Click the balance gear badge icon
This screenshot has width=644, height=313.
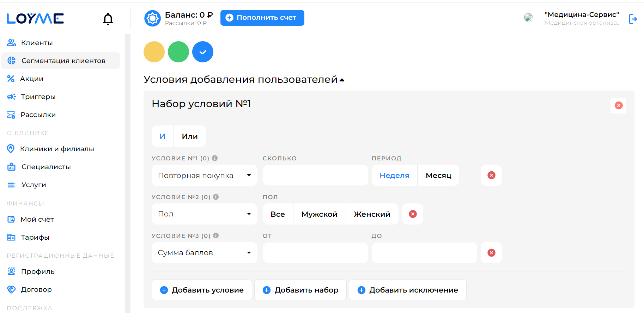tap(153, 18)
